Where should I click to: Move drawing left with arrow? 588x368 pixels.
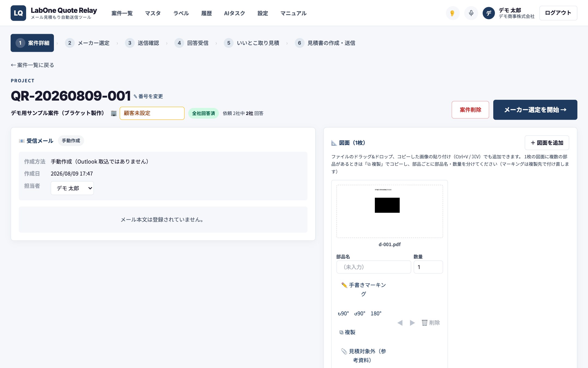[400, 323]
